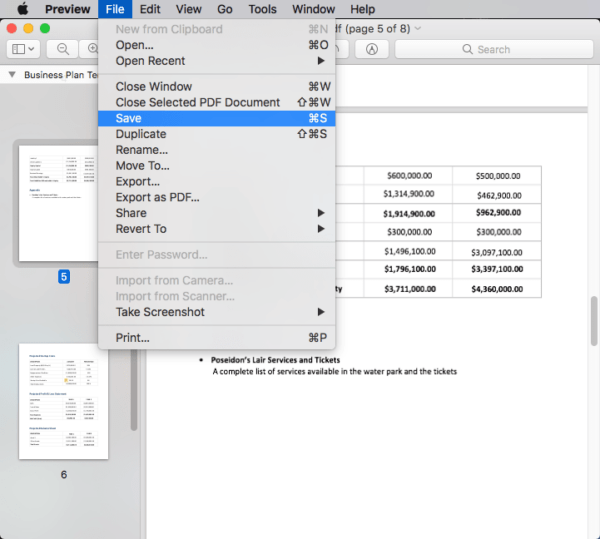Expand the Open Recent submenu
The width and height of the screenshot is (600, 539).
(x=217, y=61)
